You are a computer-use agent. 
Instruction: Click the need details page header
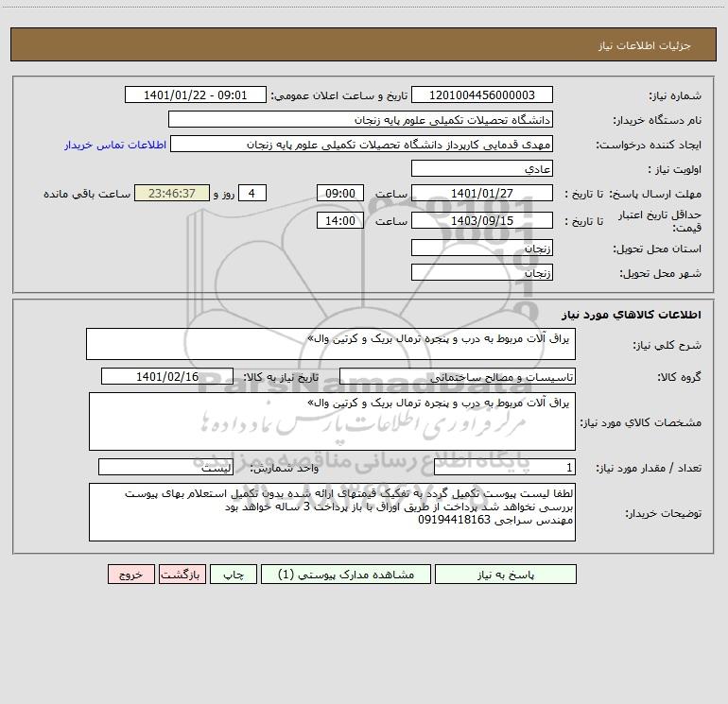pos(364,44)
